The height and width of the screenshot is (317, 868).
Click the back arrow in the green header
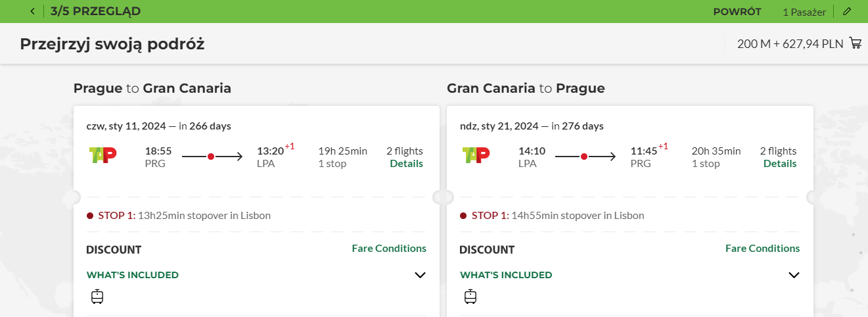[33, 11]
